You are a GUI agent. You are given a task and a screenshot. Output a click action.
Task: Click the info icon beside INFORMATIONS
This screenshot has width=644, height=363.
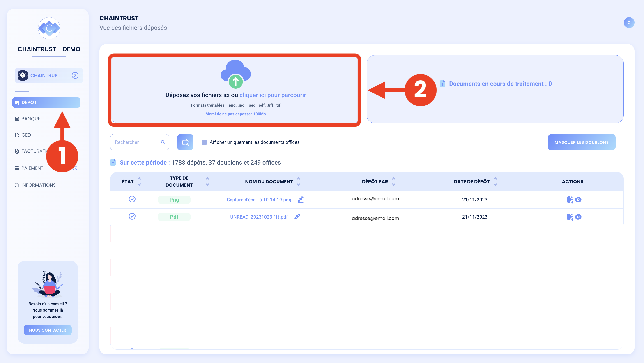coord(17,185)
